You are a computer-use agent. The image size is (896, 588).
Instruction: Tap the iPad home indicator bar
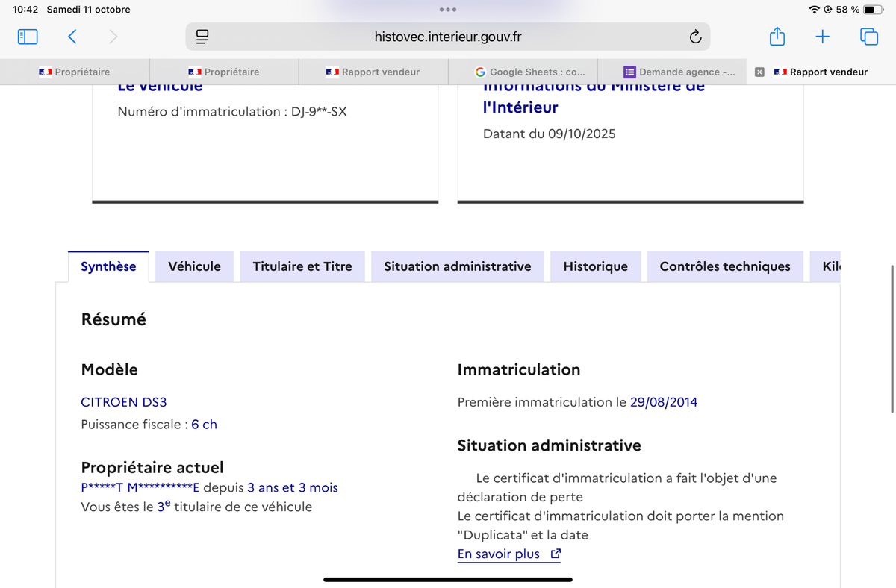tap(448, 579)
